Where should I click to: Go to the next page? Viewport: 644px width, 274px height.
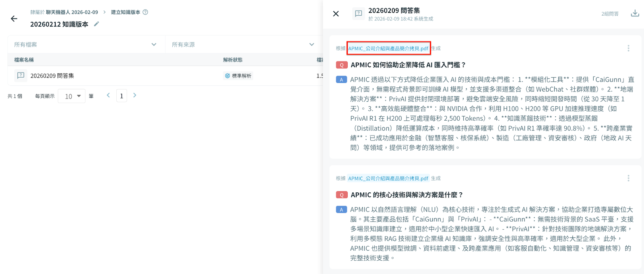click(x=135, y=95)
